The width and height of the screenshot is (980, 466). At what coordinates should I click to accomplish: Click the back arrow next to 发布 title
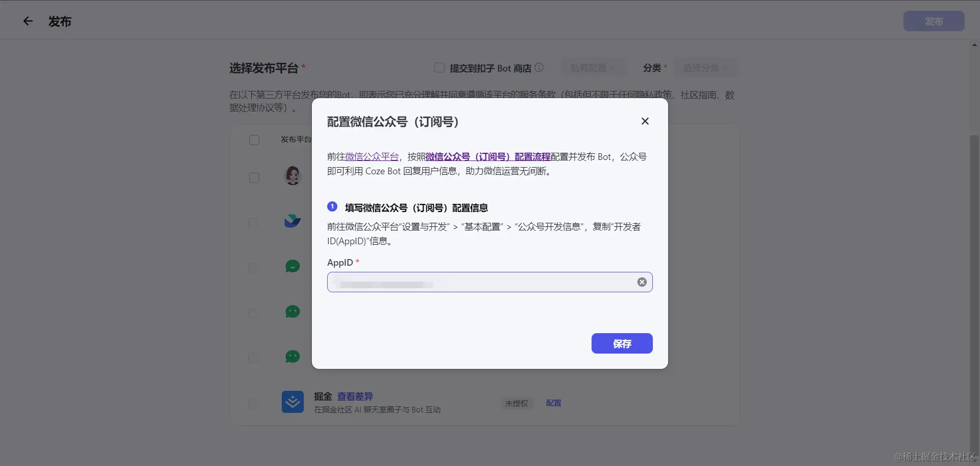[28, 21]
